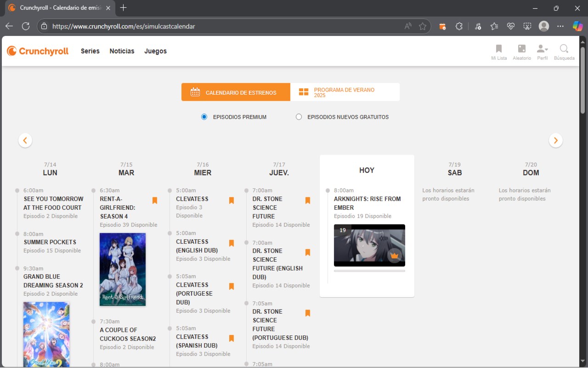This screenshot has width=588, height=368.
Task: Bookmark Dr. Stone Science Future (English Dub)
Action: 308,253
